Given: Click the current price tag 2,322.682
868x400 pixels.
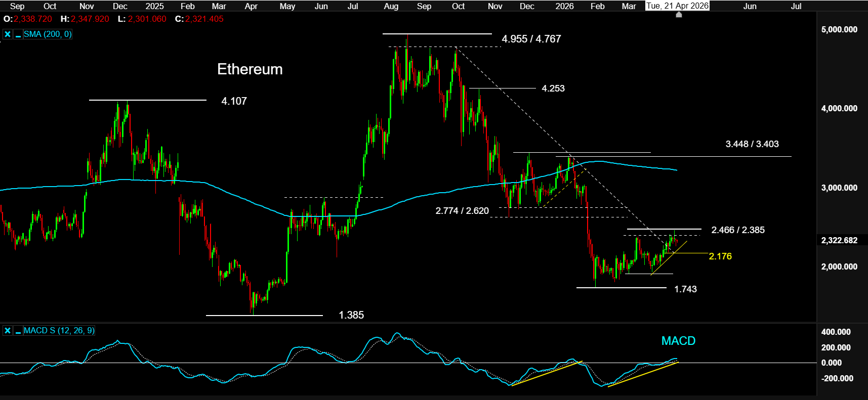Looking at the screenshot, I should 840,240.
